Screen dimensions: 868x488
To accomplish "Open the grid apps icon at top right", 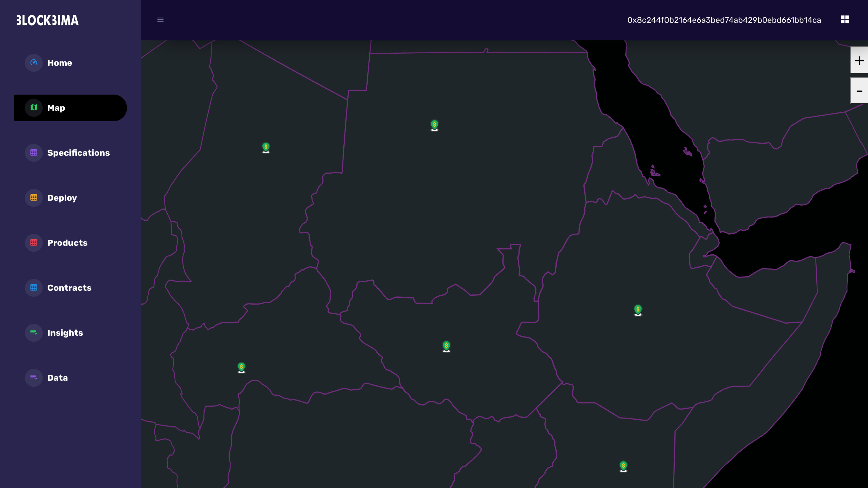I will 844,20.
